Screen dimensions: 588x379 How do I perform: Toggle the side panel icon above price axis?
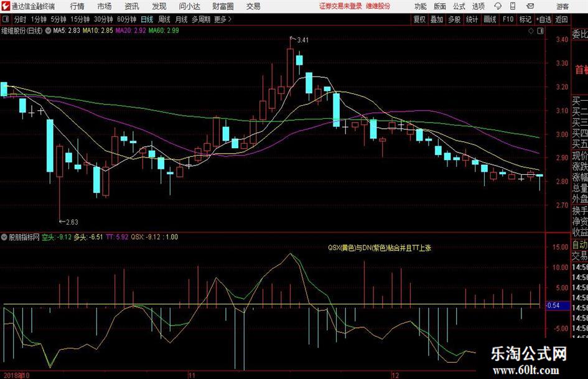coord(540,30)
